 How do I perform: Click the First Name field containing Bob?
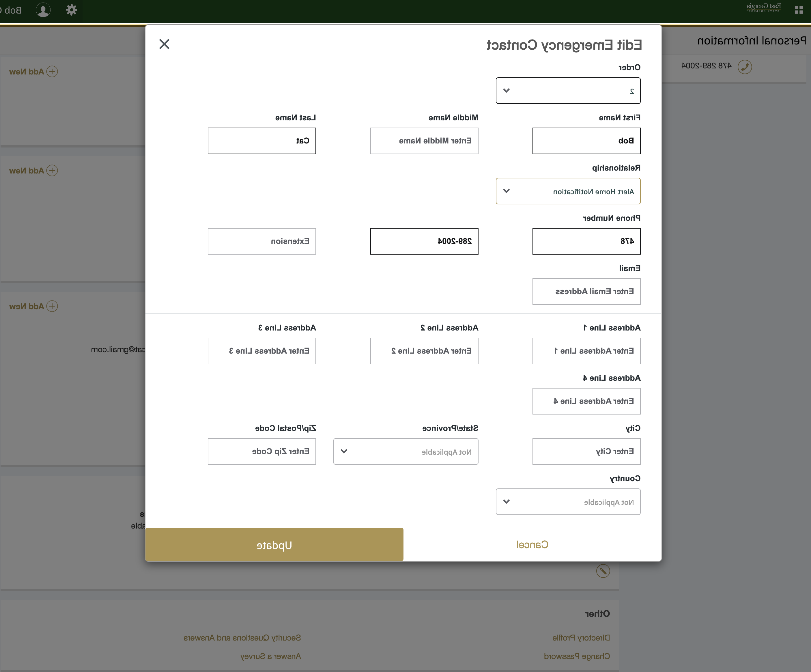586,141
